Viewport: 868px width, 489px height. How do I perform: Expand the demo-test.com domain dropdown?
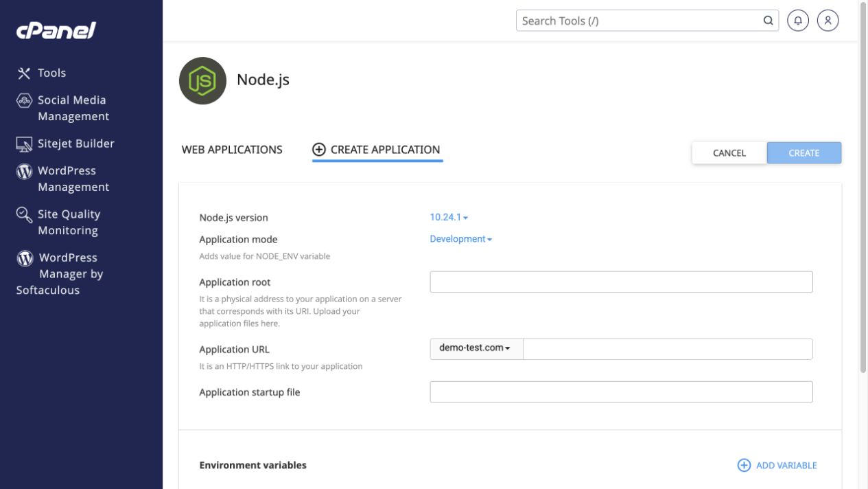tap(476, 348)
